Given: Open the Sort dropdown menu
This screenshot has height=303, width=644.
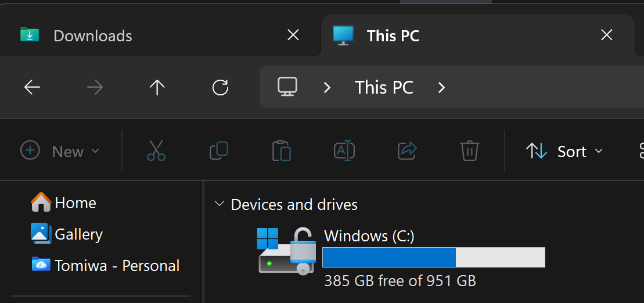Looking at the screenshot, I should [564, 151].
